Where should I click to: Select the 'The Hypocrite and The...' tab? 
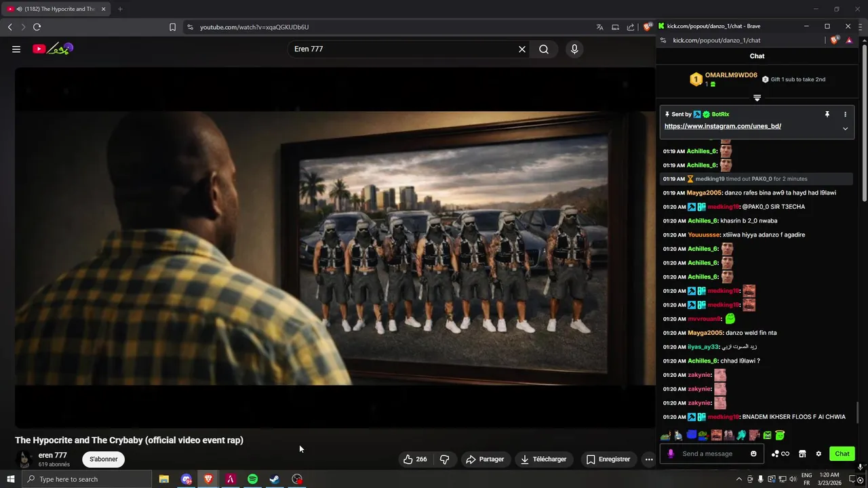[54, 9]
